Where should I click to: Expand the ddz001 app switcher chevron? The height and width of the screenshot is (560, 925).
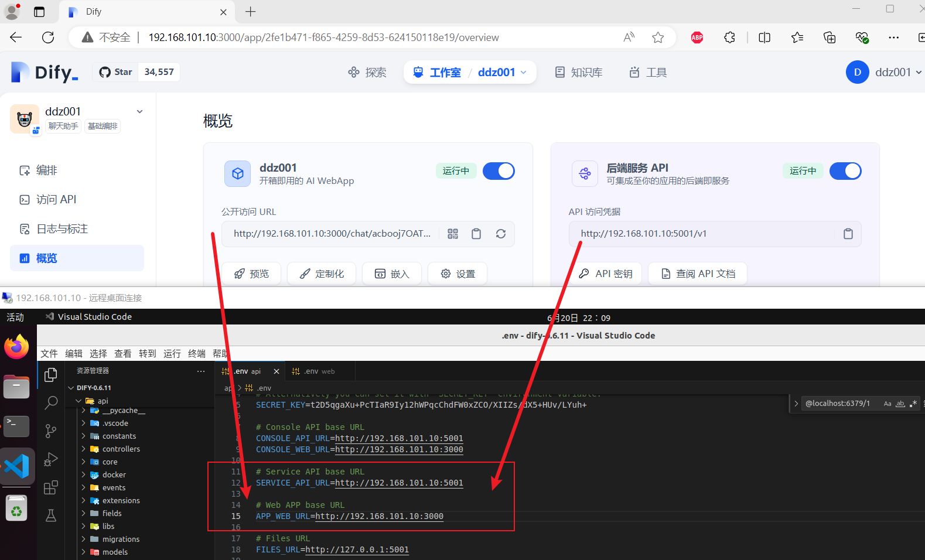tap(139, 112)
